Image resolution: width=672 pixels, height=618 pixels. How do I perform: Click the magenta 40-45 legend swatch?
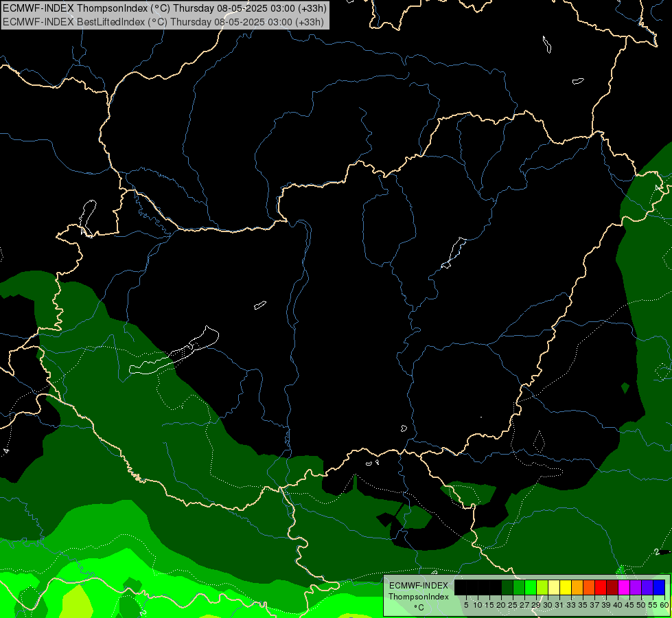624,587
